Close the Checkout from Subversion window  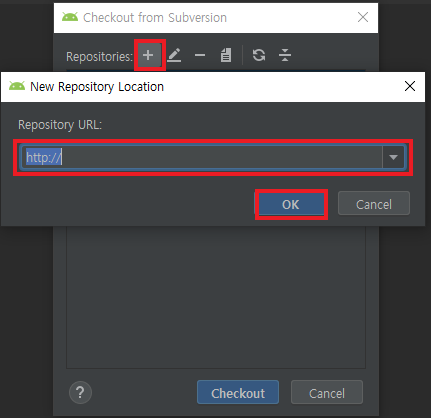[363, 17]
